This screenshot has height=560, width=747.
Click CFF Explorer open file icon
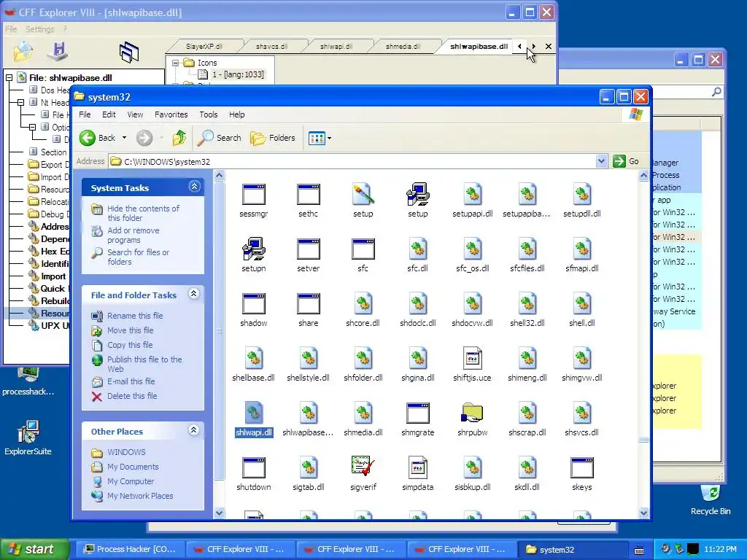[x=23, y=52]
